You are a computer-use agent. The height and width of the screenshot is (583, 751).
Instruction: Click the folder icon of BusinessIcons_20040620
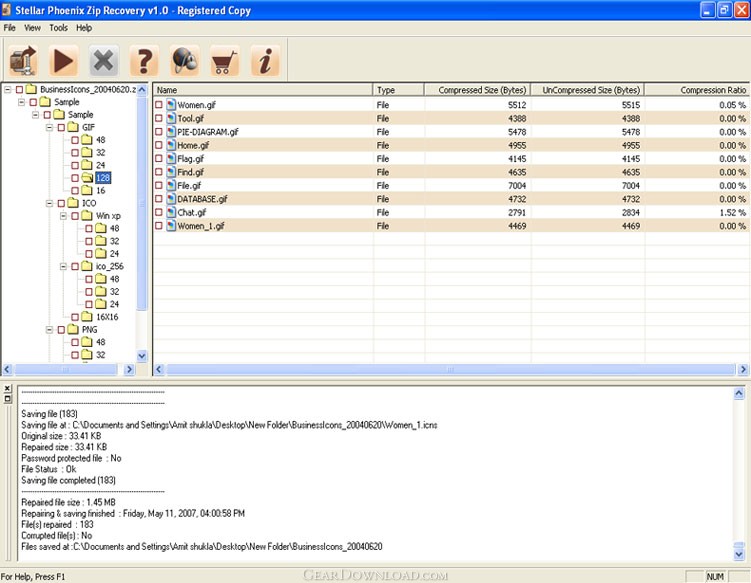click(31, 89)
